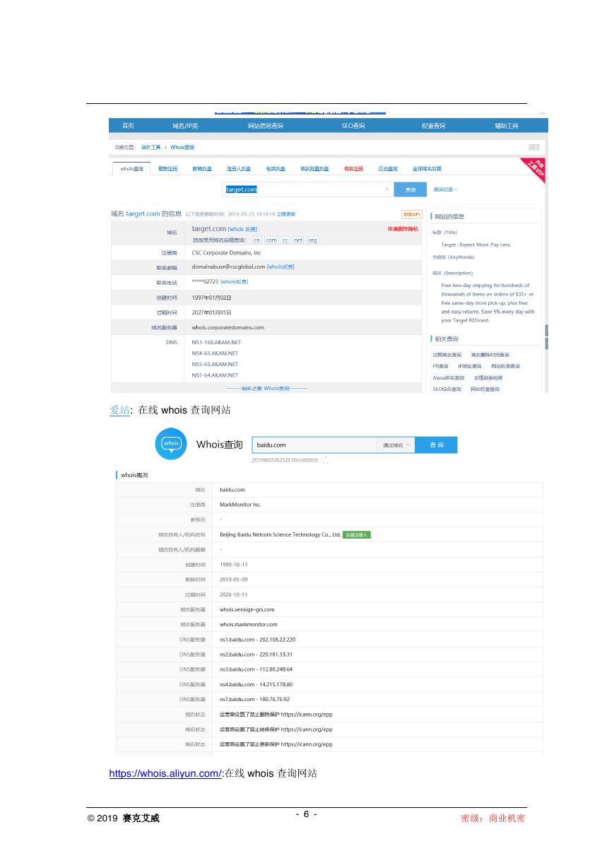The image size is (614, 868).
Task: Click the whois logo icon
Action: coord(171,444)
